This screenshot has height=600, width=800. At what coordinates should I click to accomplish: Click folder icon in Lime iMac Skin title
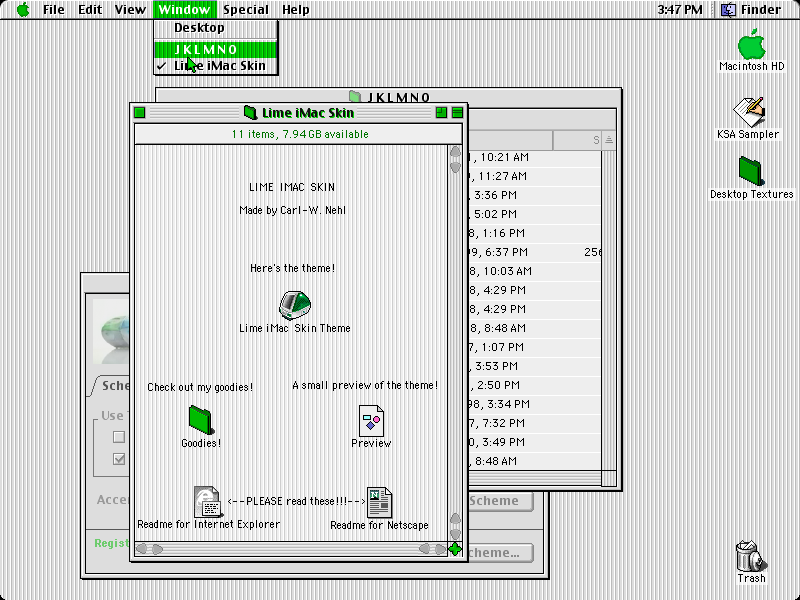pos(250,113)
